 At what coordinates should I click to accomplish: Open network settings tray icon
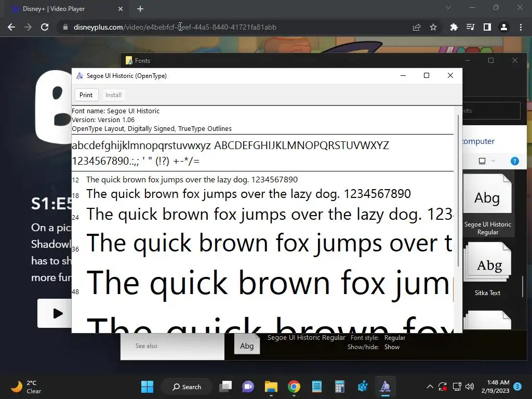[457, 387]
